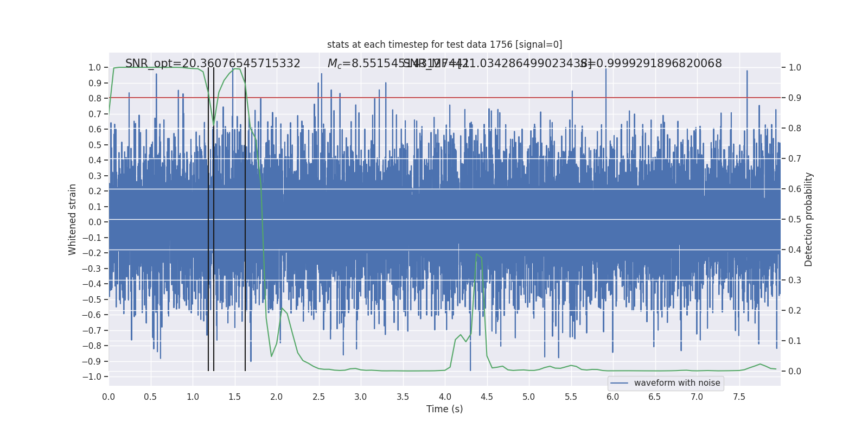Click the blue line sample in the legend

tap(620, 383)
